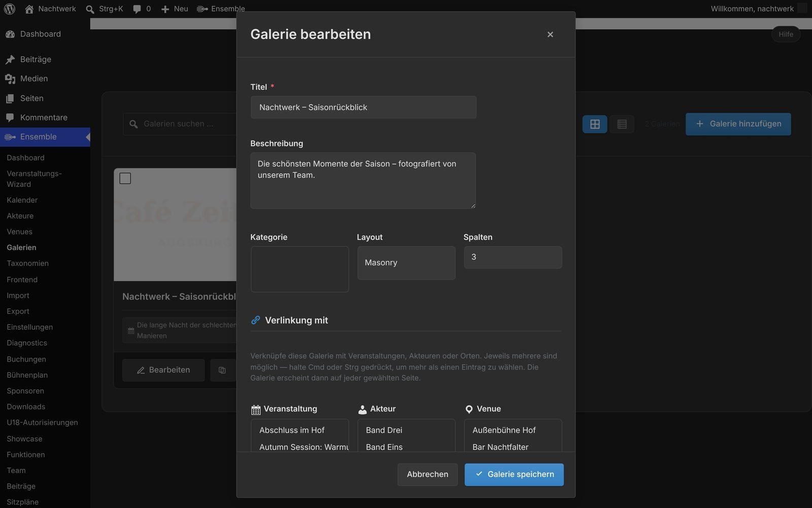This screenshot has height=508, width=812.
Task: Open Funktionen submenu
Action: tap(25, 455)
